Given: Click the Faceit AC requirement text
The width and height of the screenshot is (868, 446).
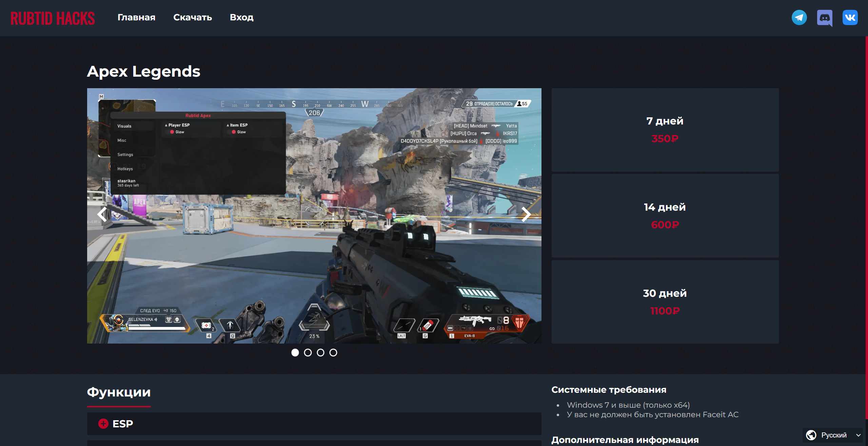Looking at the screenshot, I should click(652, 414).
